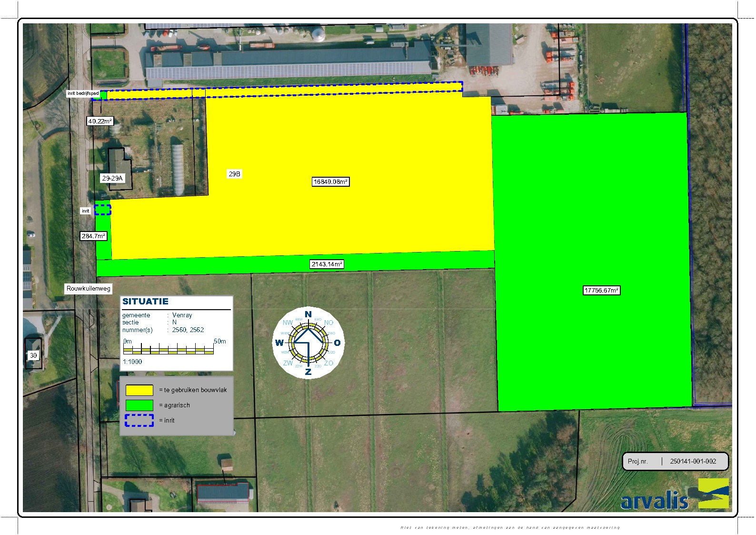Click the arvalis logo text

pos(654,501)
